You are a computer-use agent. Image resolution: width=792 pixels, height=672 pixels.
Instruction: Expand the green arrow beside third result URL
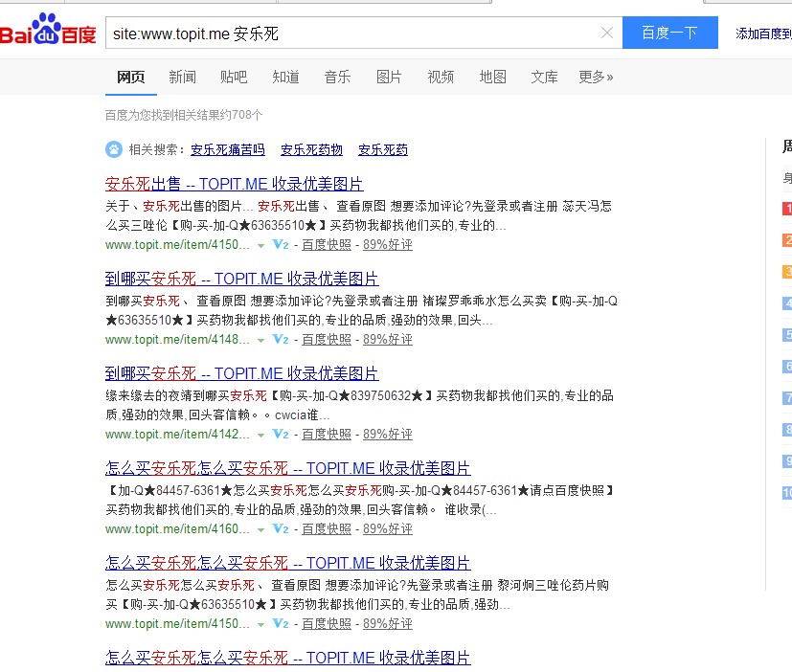[x=260, y=436]
